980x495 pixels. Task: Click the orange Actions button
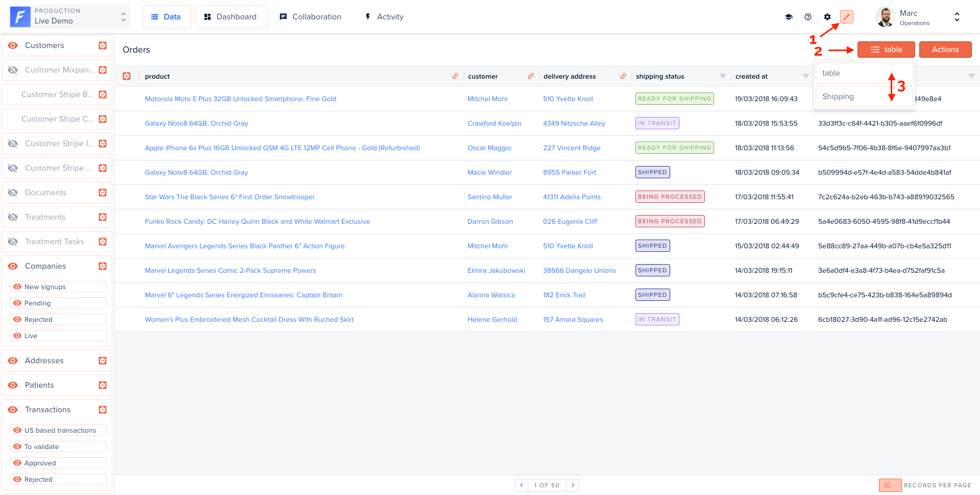(x=945, y=50)
